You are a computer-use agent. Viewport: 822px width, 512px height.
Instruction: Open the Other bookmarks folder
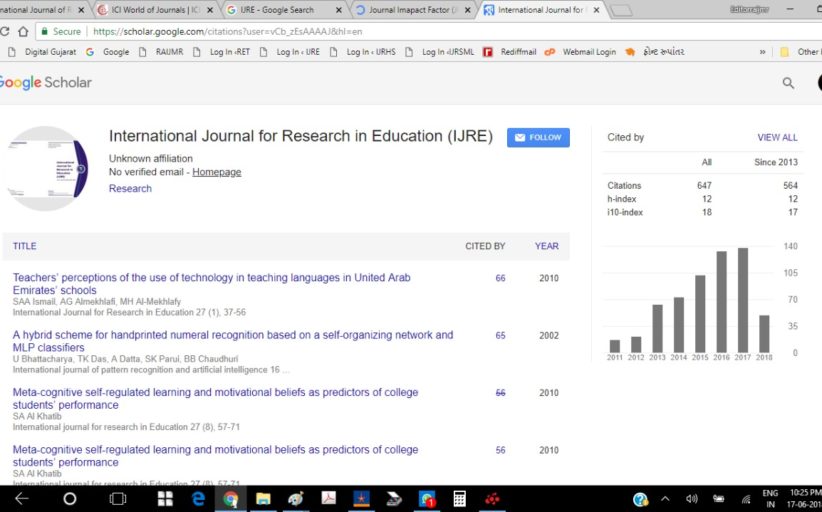pos(801,52)
